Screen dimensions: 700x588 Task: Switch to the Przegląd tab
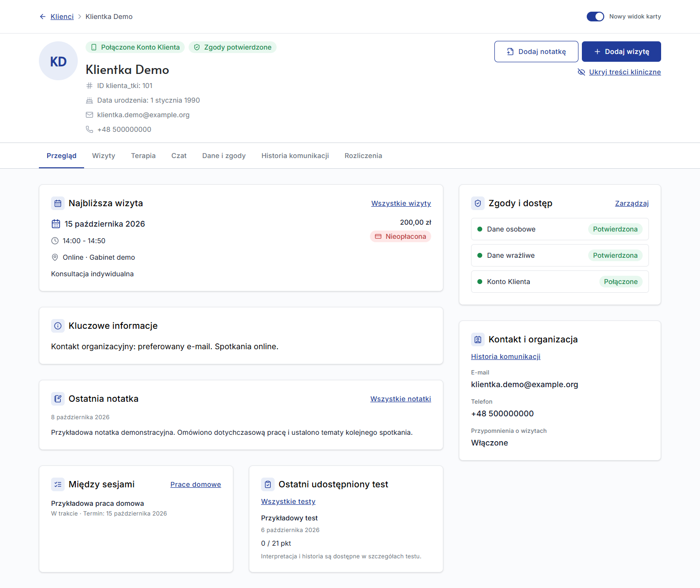pos(62,156)
